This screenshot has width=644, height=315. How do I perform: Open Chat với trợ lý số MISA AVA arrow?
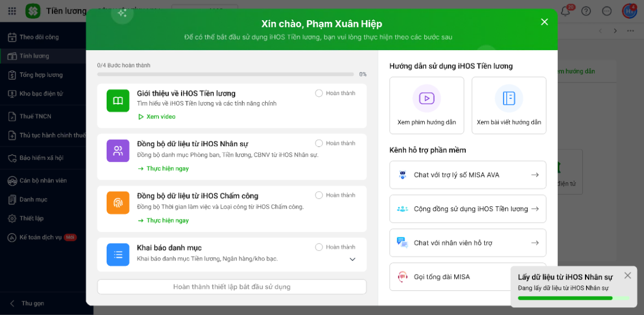(x=535, y=175)
